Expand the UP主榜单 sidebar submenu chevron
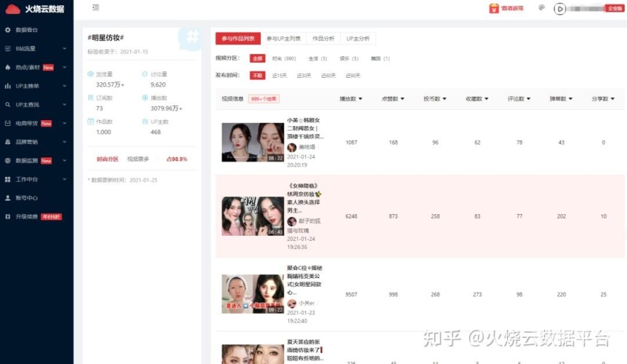627x364 pixels. (x=64, y=86)
